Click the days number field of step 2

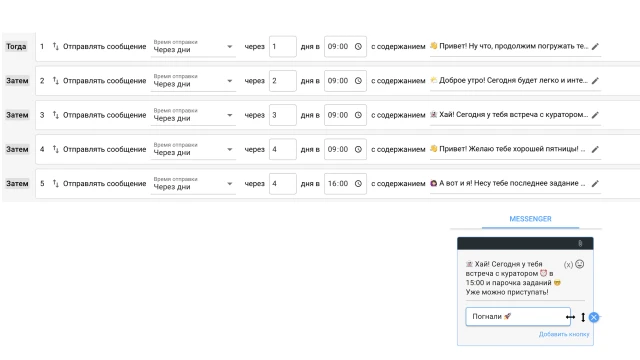282,81
